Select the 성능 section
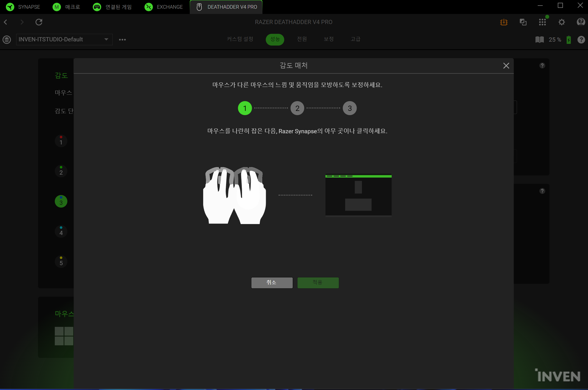 (275, 39)
